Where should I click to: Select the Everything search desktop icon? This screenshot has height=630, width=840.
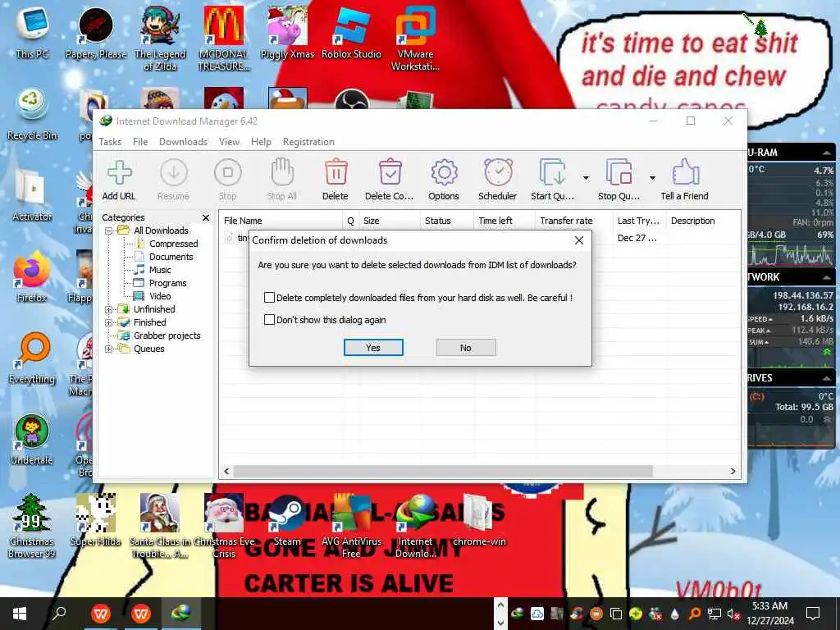[x=32, y=358]
